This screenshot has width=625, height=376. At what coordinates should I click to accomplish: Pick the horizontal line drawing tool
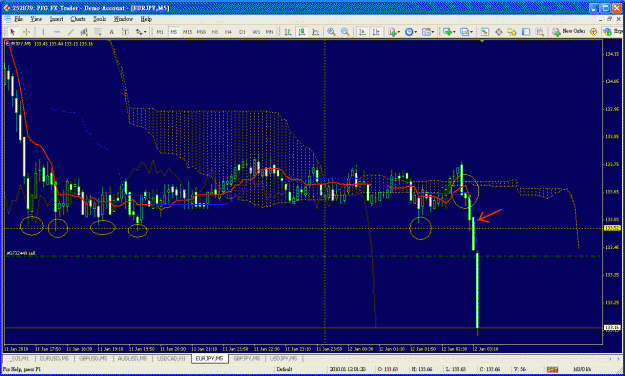57,32
